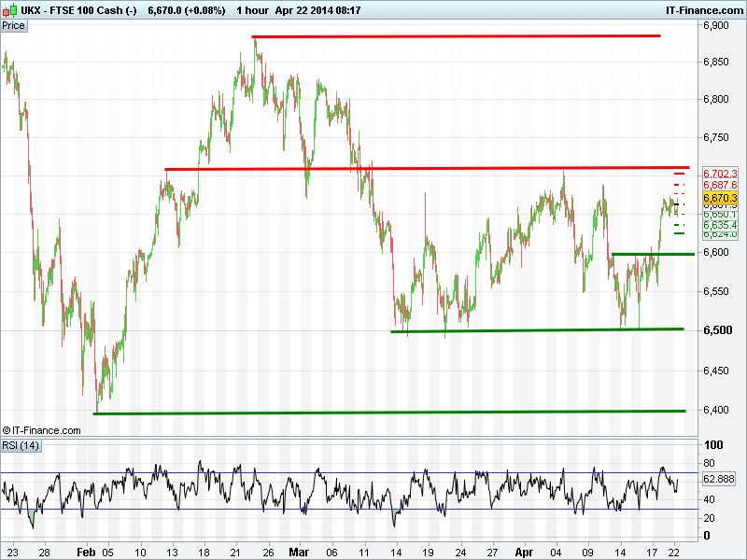
Task: Click the Feb label on the time axis
Action: [86, 553]
